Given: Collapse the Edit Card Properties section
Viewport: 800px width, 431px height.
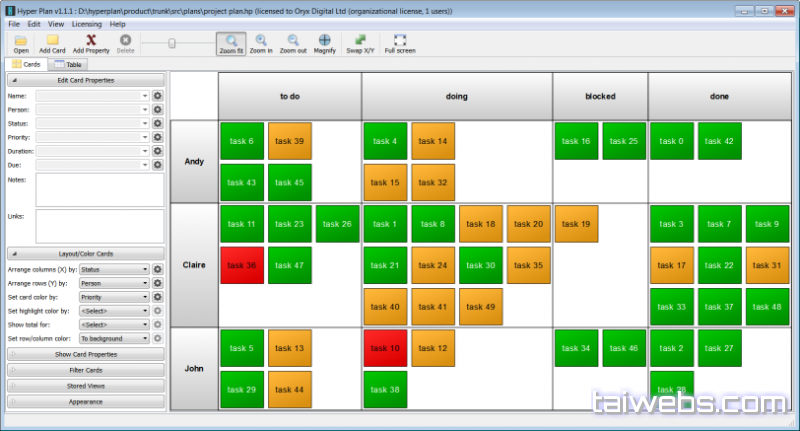Looking at the screenshot, I should pos(85,79).
